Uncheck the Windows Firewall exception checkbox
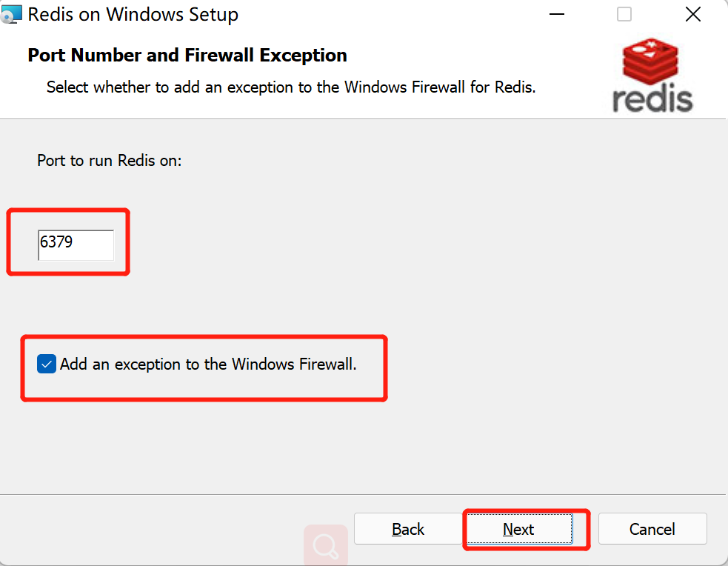This screenshot has width=728, height=566. point(47,364)
